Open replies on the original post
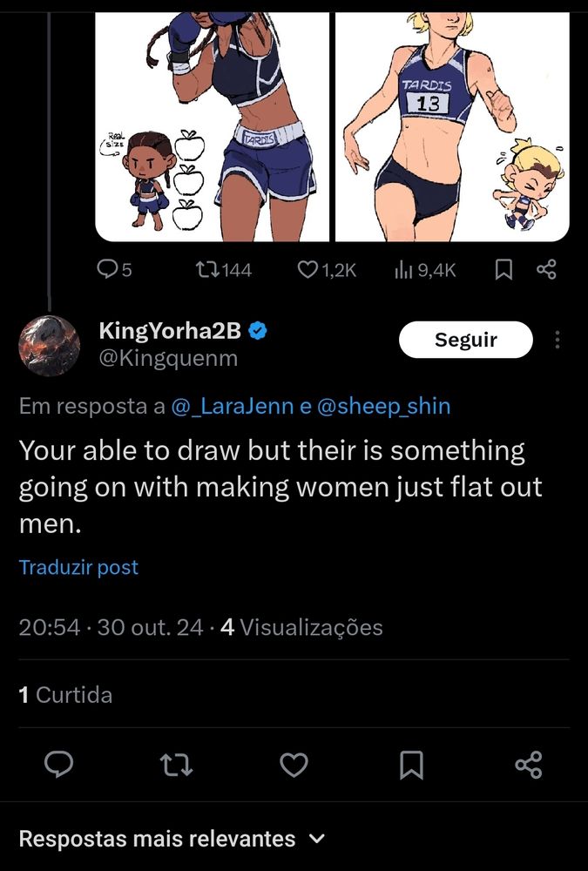 (108, 270)
